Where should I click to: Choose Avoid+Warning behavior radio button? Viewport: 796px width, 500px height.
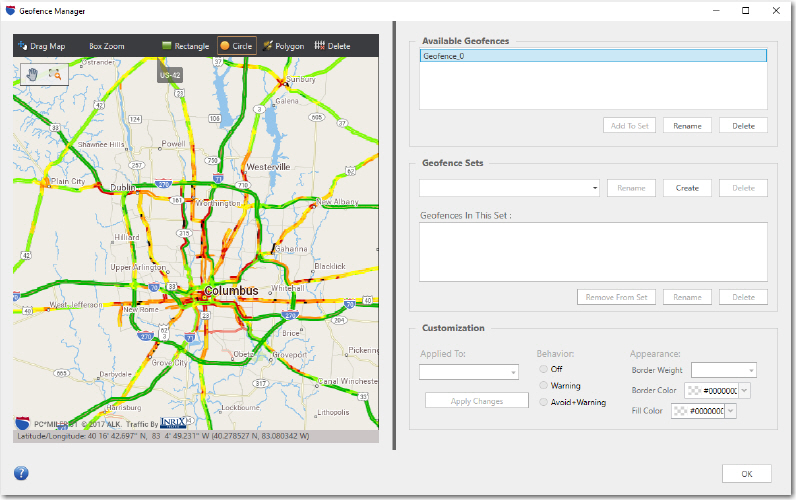544,402
